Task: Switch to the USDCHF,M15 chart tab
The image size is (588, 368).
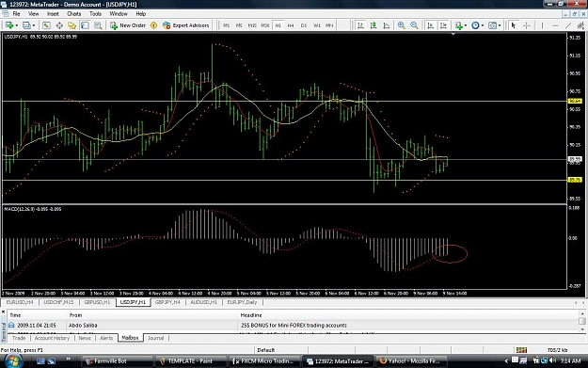Action: [x=58, y=302]
